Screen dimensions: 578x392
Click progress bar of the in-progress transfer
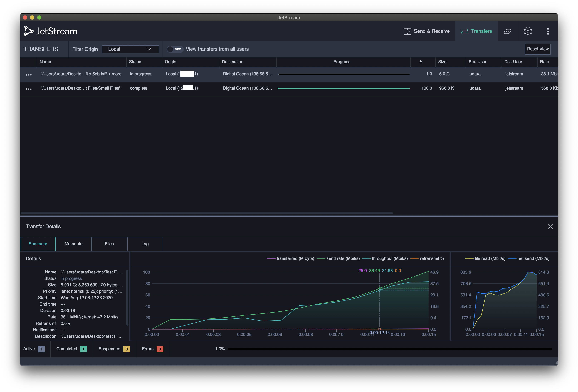[x=344, y=74]
